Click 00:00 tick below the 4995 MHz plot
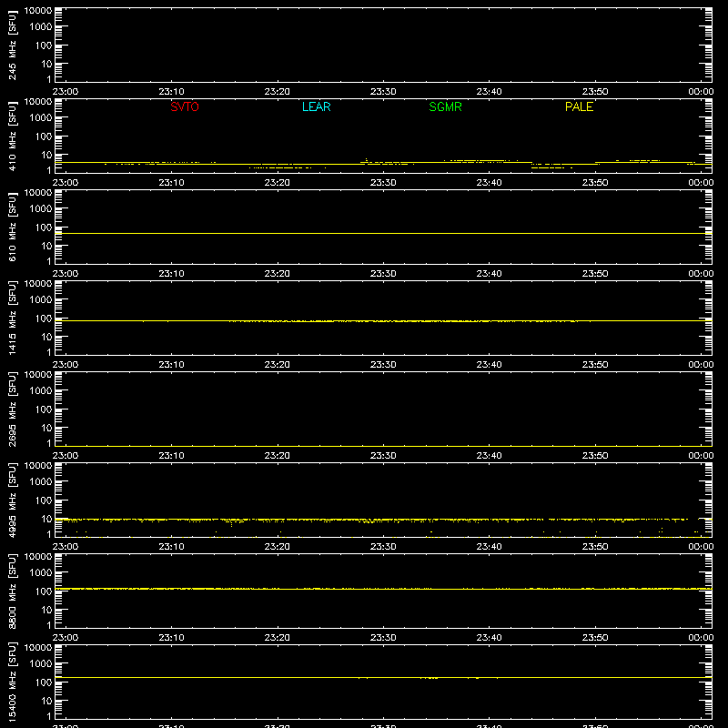728x728 pixels. pyautogui.click(x=701, y=547)
